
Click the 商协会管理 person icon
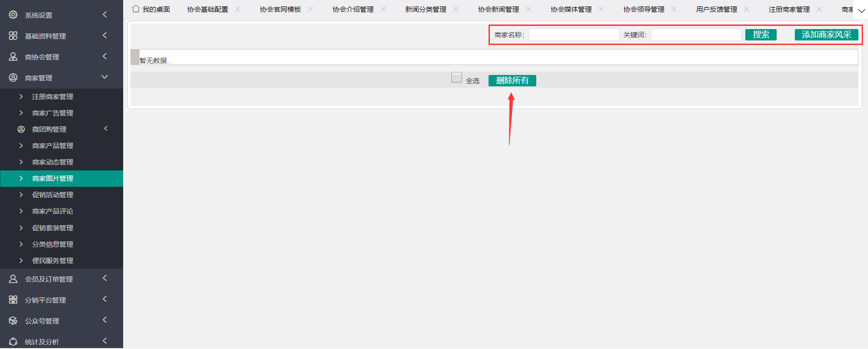pyautogui.click(x=13, y=56)
